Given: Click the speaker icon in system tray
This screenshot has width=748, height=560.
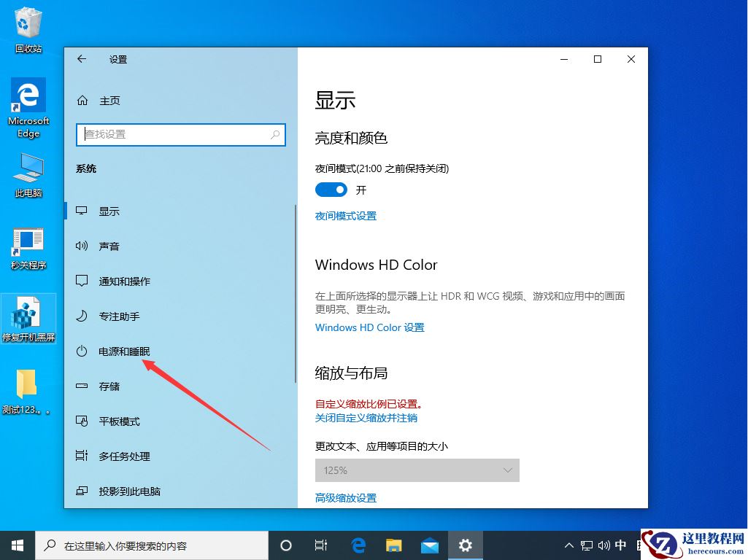Looking at the screenshot, I should click(x=603, y=545).
